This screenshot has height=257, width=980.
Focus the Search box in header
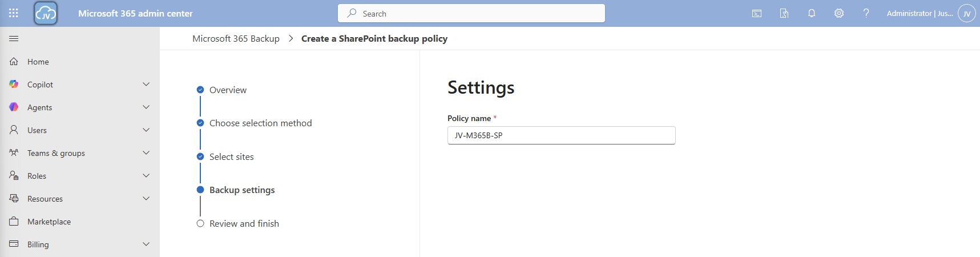(471, 13)
